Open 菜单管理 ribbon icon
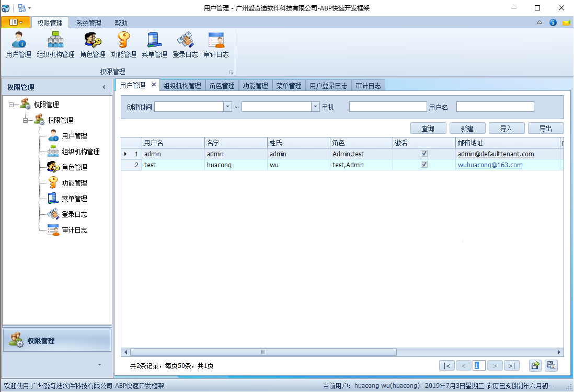This screenshot has height=392, width=574. 155,45
